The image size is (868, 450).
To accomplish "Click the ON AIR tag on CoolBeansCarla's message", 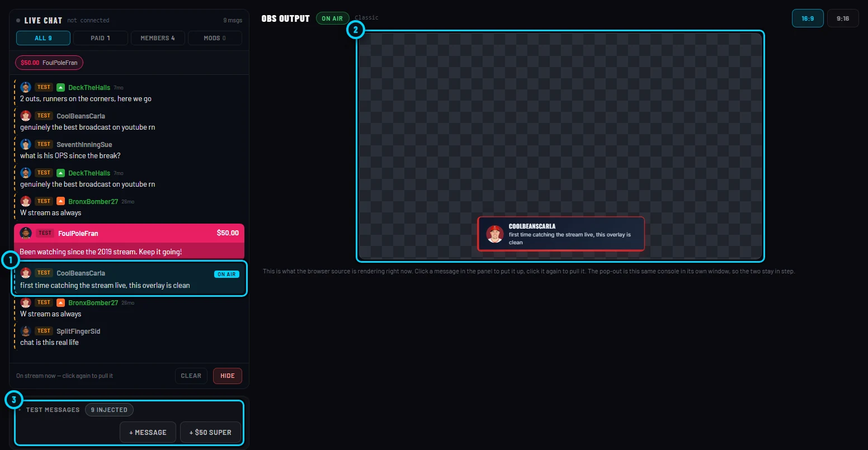I will pyautogui.click(x=227, y=274).
